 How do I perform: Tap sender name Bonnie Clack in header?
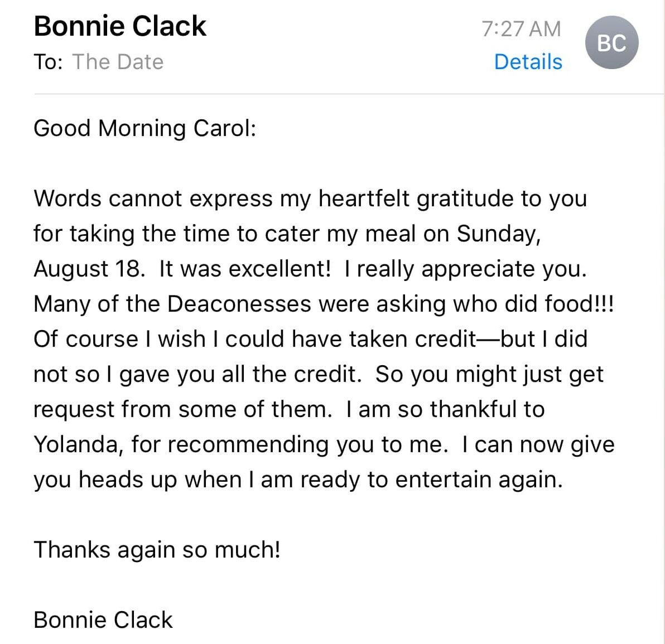coord(120,26)
